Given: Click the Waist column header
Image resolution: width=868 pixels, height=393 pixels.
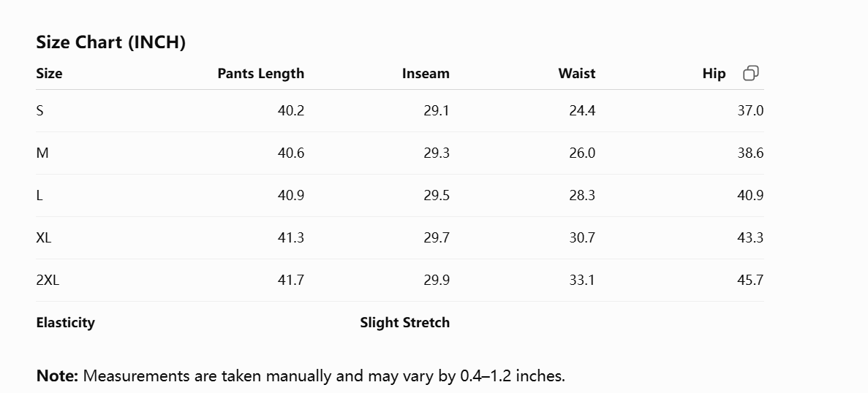Looking at the screenshot, I should [577, 74].
